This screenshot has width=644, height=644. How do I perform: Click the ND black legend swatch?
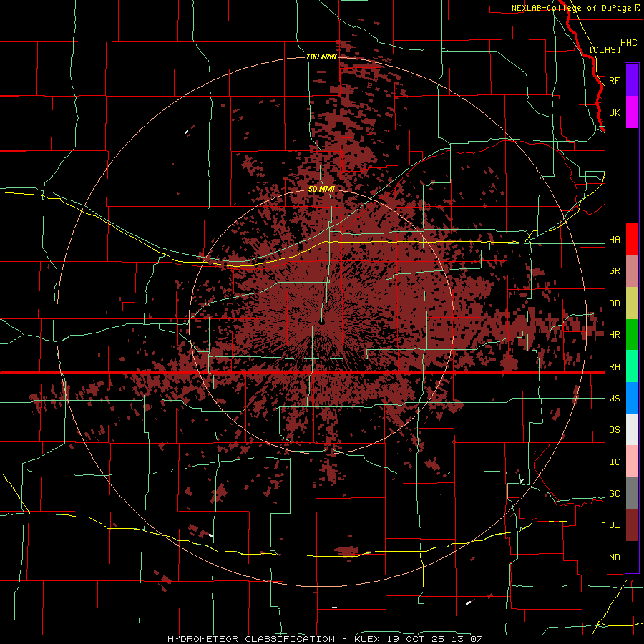point(632,557)
